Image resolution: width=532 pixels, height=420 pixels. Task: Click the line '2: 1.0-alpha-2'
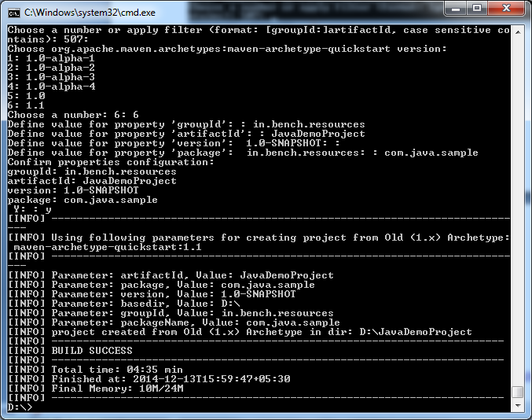51,68
